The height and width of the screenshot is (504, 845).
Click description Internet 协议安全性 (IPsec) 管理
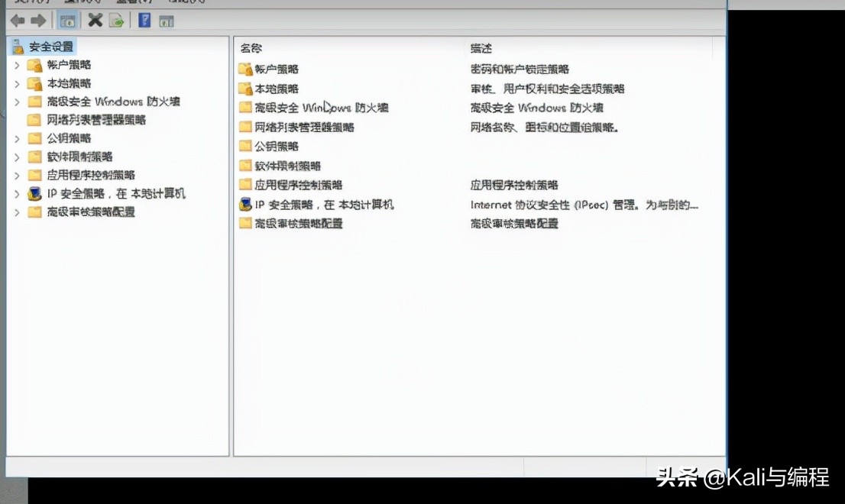point(584,205)
